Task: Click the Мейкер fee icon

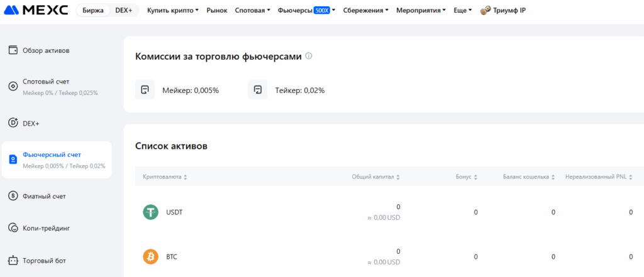Action: click(145, 89)
